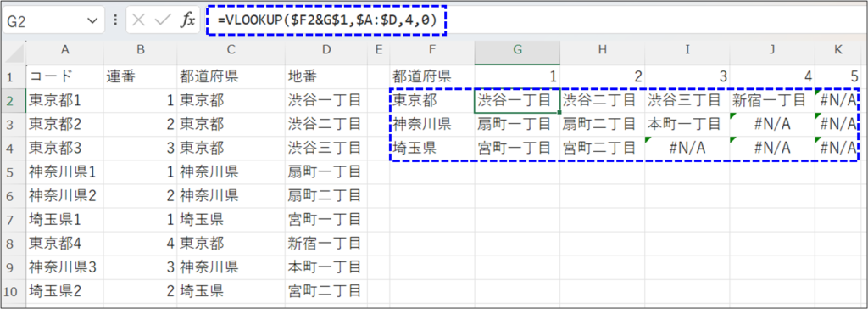This screenshot has width=868, height=309.
Task: Click cell J2 containing 新宿一丁目
Action: (772, 100)
